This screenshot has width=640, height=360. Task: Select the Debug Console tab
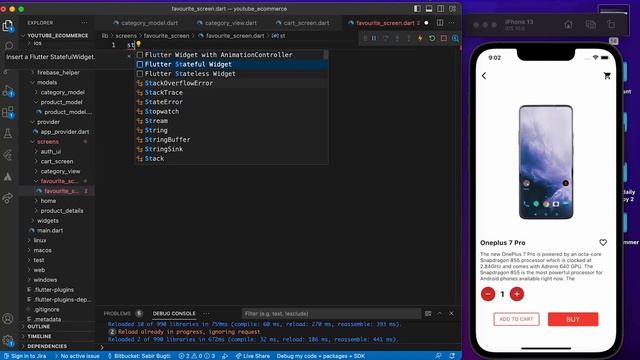(x=174, y=313)
